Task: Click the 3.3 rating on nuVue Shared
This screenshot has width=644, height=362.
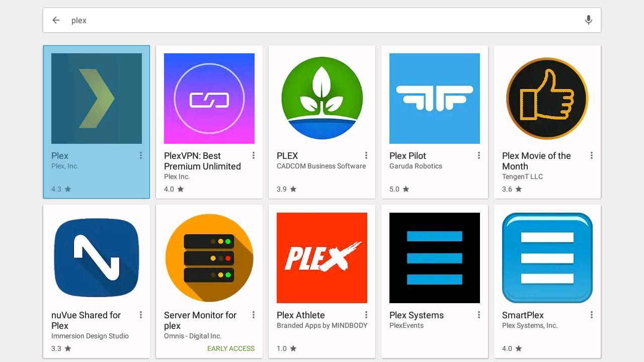Action: pyautogui.click(x=61, y=348)
